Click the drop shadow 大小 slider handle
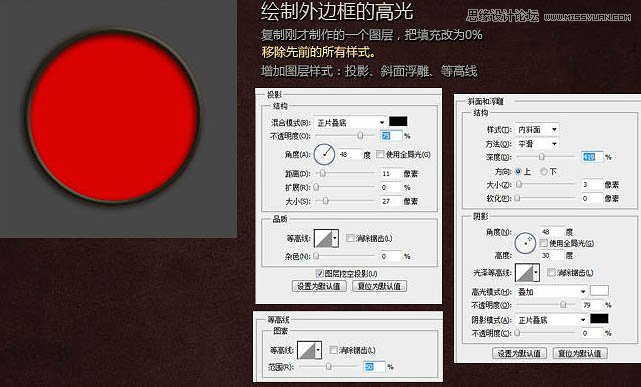Viewport: 641px width, 387px height. (325, 201)
